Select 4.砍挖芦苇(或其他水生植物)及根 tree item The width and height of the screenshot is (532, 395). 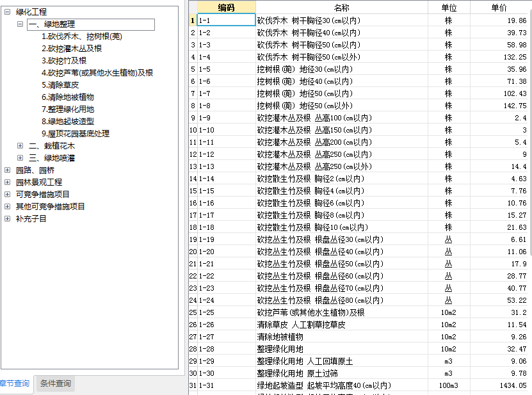pos(97,72)
